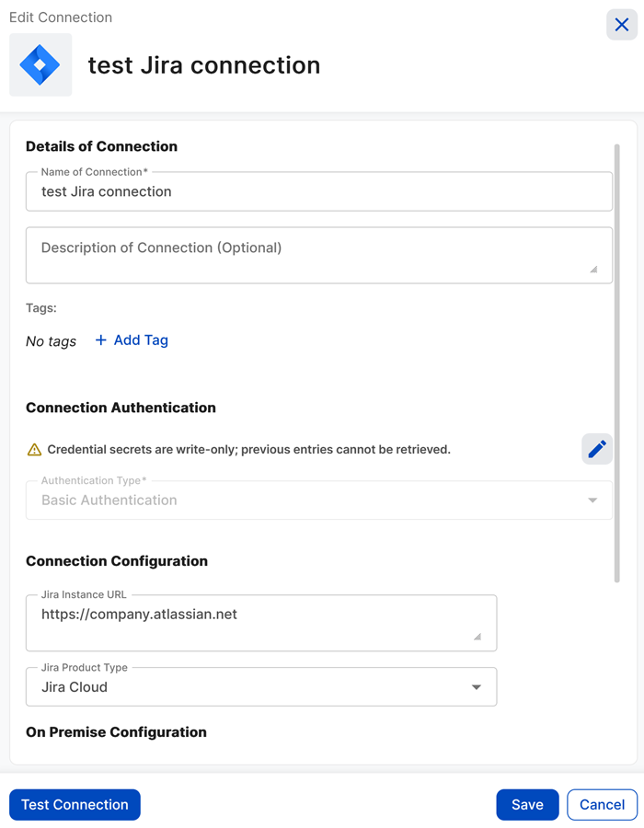Image resolution: width=644 pixels, height=828 pixels.
Task: Focus the Name of Connection field
Action: [x=319, y=191]
